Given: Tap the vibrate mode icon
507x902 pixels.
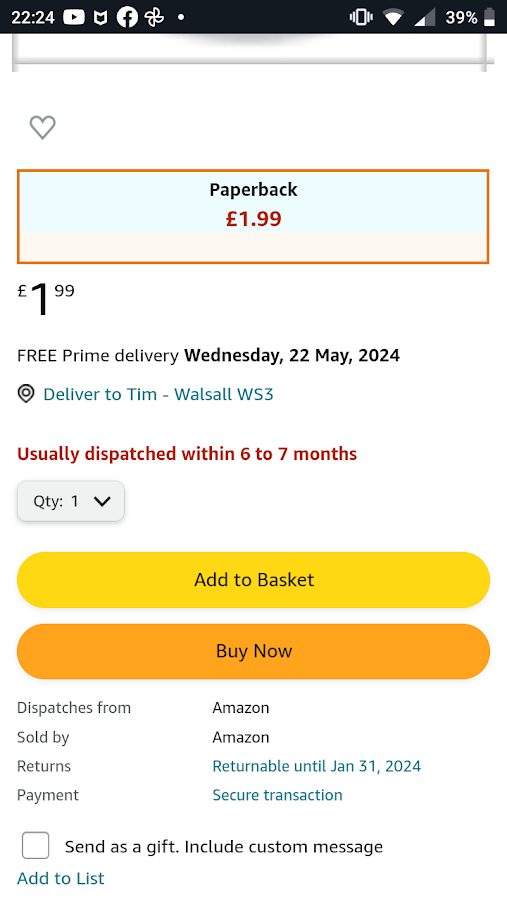Looking at the screenshot, I should pos(361,18).
